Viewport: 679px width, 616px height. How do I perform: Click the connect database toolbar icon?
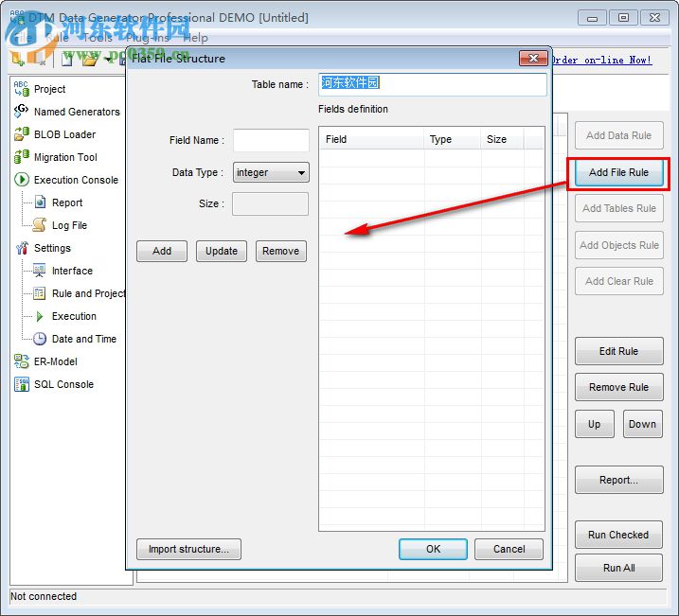tap(18, 59)
